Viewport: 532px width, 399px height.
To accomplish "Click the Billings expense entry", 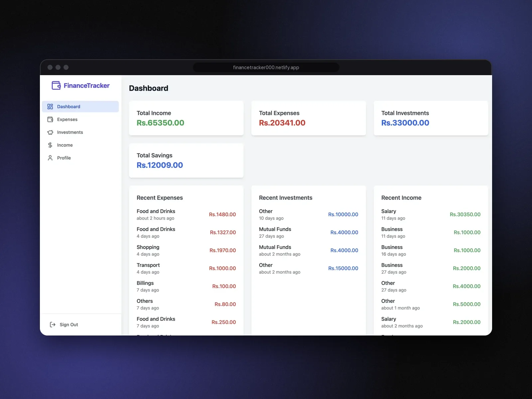I will point(186,286).
